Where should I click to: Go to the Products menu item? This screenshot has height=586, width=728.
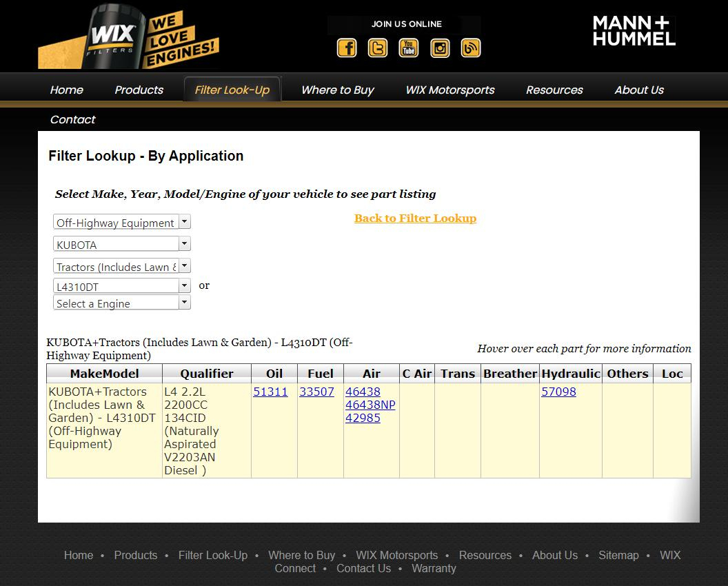(139, 90)
